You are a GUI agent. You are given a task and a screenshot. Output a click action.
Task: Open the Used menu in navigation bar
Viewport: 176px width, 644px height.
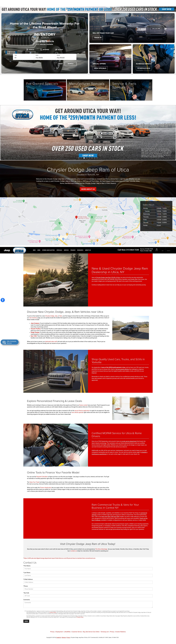tap(39, 250)
